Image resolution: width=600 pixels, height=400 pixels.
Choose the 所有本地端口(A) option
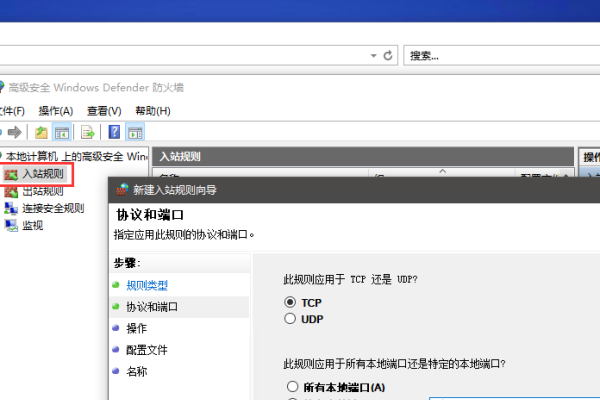click(292, 387)
